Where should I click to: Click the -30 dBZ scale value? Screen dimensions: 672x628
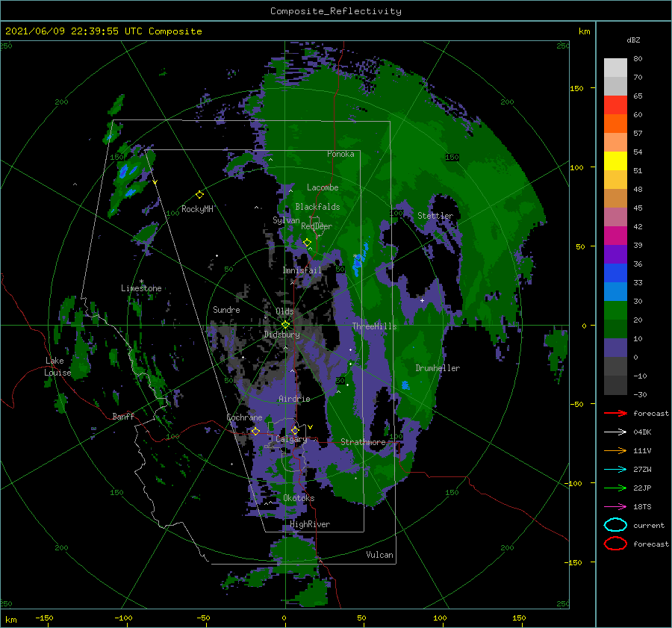click(x=640, y=394)
